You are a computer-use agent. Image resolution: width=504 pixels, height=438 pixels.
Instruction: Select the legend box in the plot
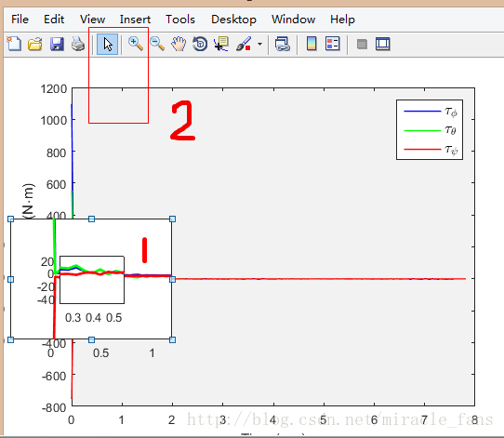tap(430, 129)
